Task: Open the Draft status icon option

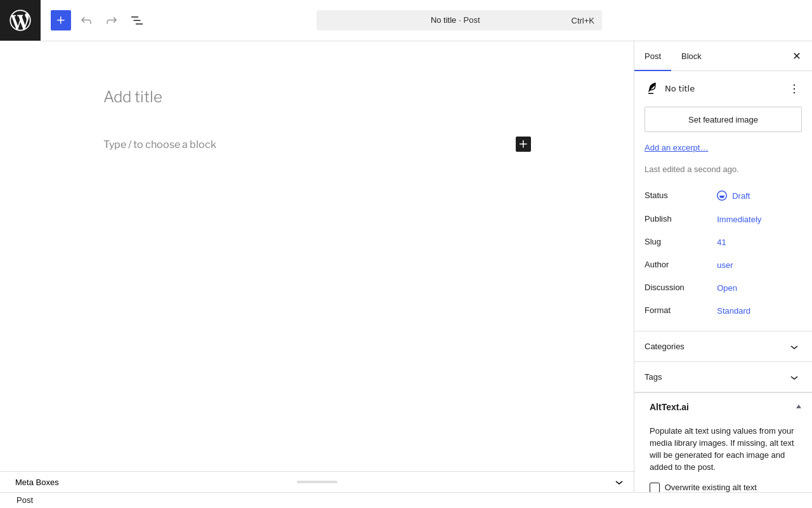Action: pyautogui.click(x=722, y=196)
